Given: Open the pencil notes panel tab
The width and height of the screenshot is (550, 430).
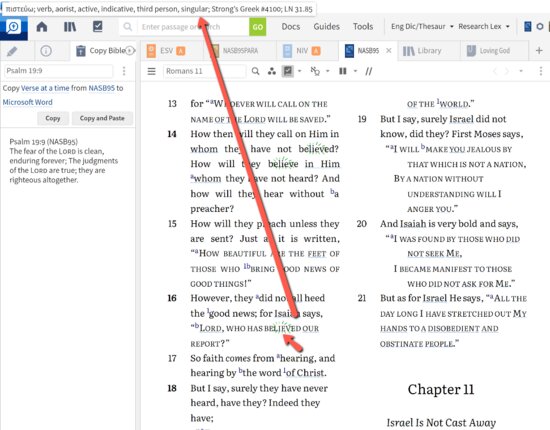Looking at the screenshot, I should pos(12,51).
